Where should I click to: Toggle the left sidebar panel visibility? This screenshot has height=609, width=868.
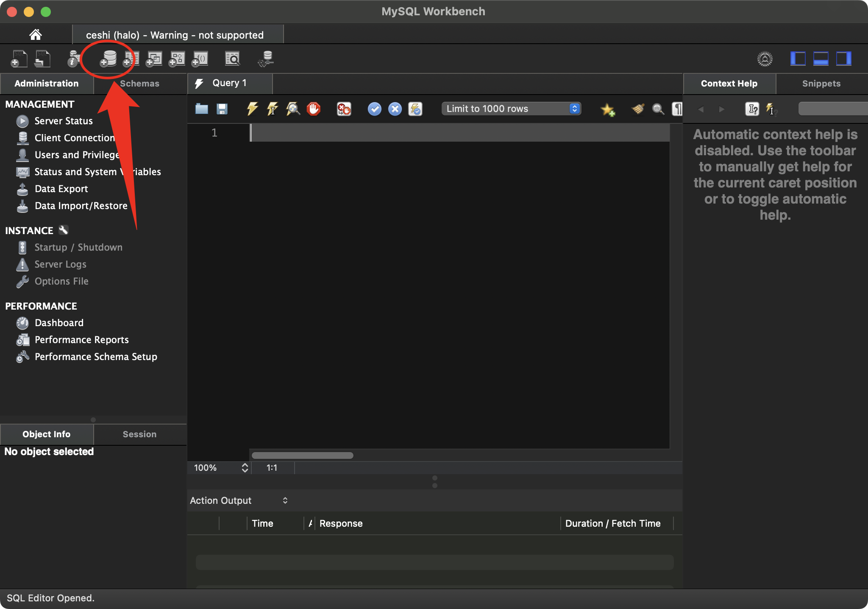798,59
